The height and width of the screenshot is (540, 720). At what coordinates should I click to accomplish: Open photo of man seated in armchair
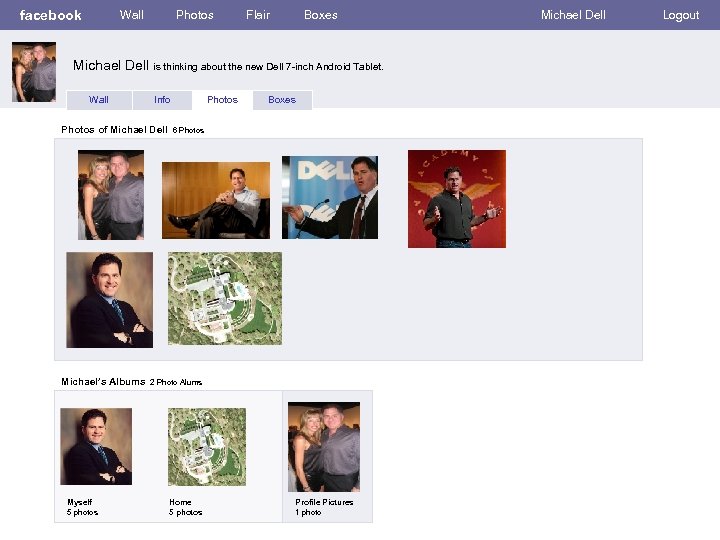pos(215,200)
